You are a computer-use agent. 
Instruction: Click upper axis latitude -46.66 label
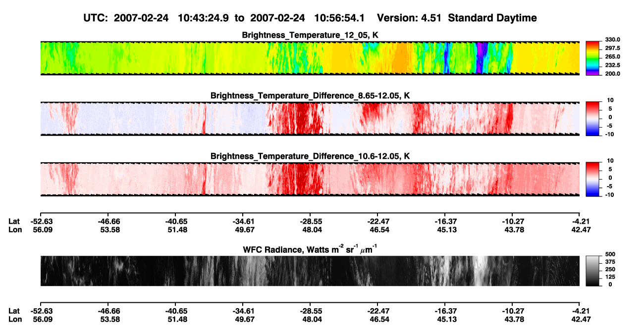(109, 221)
